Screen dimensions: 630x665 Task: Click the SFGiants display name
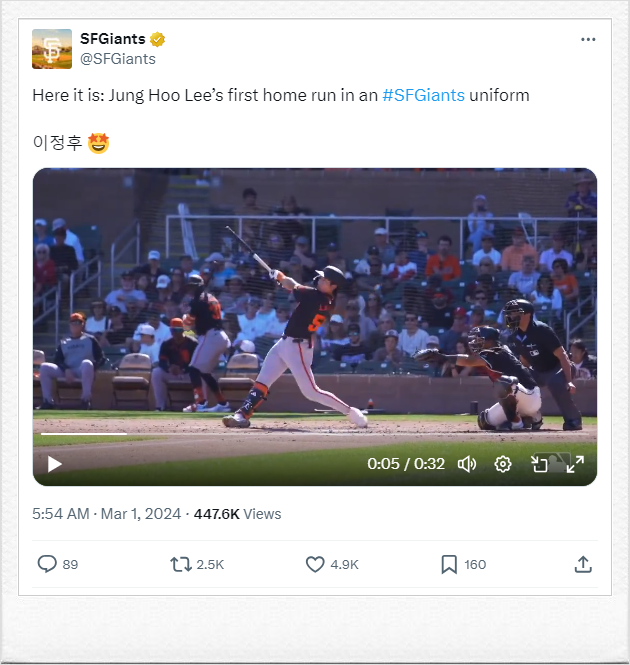(x=113, y=39)
